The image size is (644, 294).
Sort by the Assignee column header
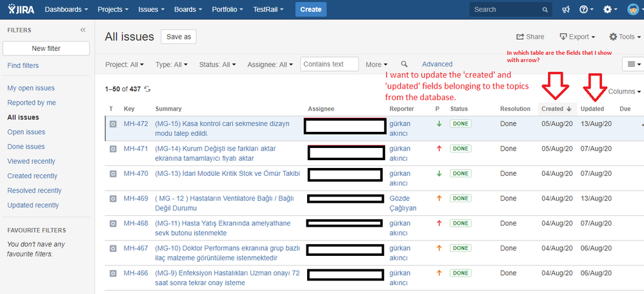[321, 109]
